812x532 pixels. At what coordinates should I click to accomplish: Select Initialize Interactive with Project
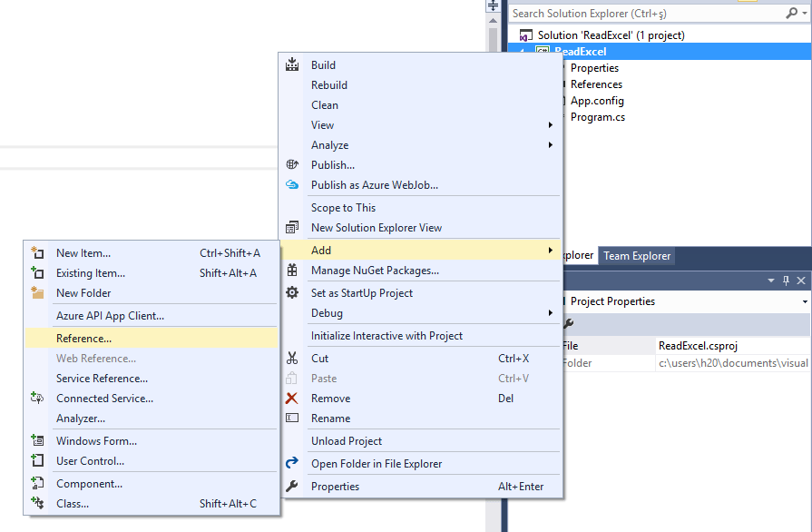tap(421, 336)
